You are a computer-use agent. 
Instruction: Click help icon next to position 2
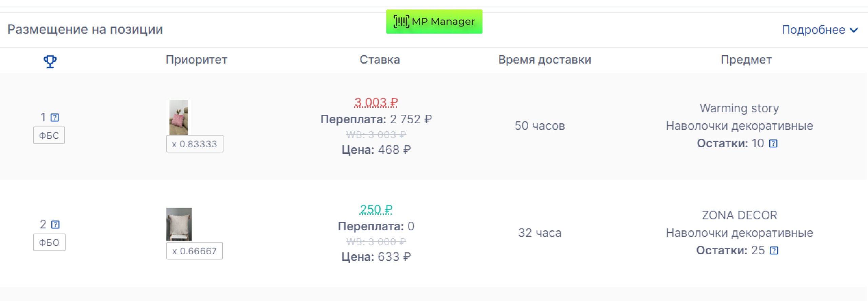tap(55, 224)
